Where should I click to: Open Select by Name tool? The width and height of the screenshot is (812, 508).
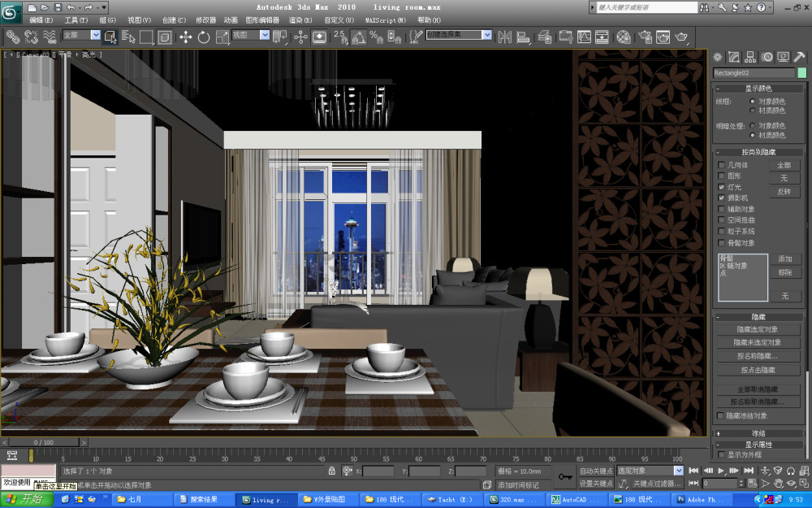(128, 37)
